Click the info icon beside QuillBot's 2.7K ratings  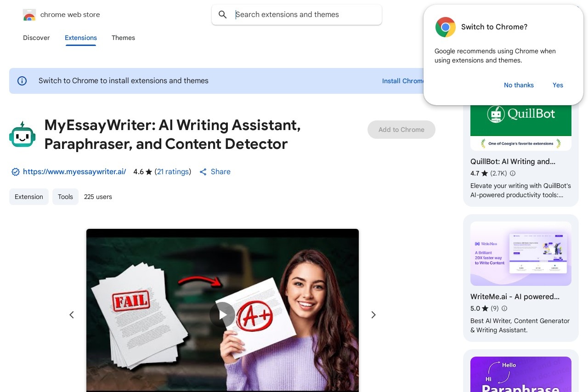coord(513,173)
